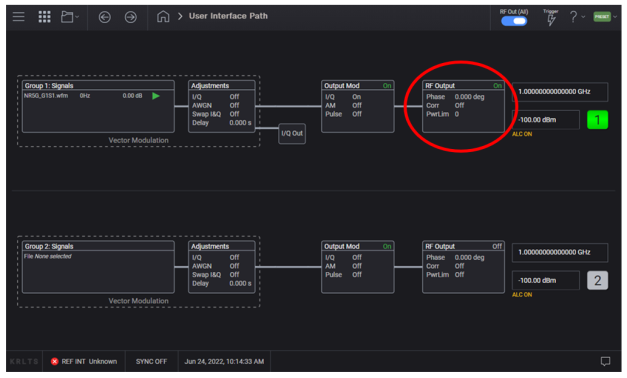The image size is (627, 378).
Task: Click 'File None selected' in Group 2
Action: pos(48,256)
